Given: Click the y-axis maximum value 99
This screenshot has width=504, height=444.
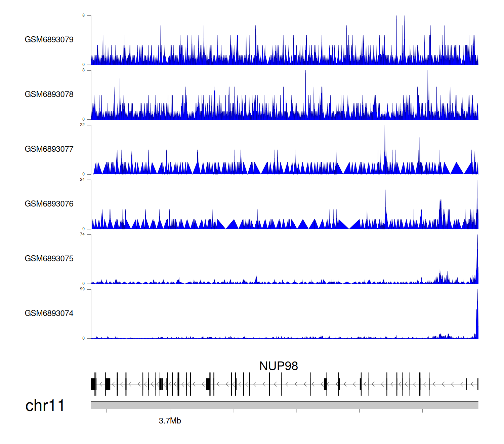Looking at the screenshot, I should [x=82, y=289].
